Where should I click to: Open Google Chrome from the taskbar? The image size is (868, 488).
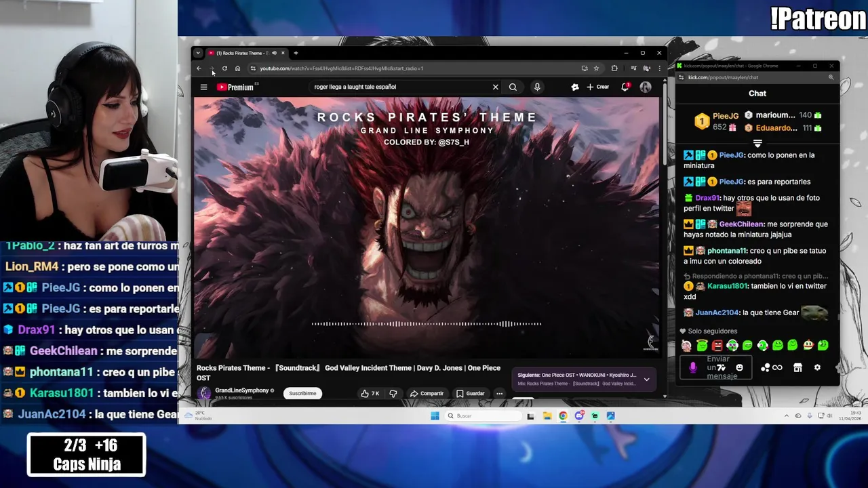tap(563, 416)
